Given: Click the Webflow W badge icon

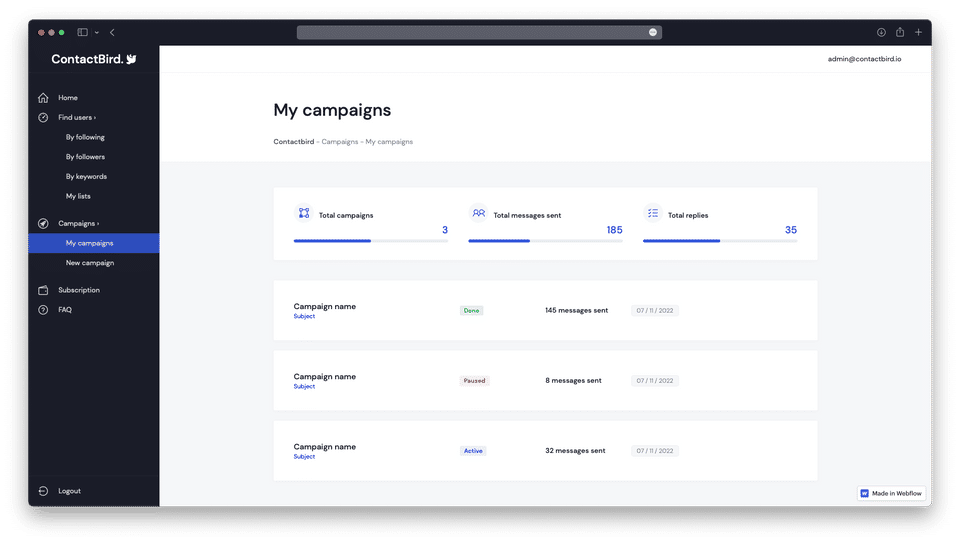Looking at the screenshot, I should (864, 493).
